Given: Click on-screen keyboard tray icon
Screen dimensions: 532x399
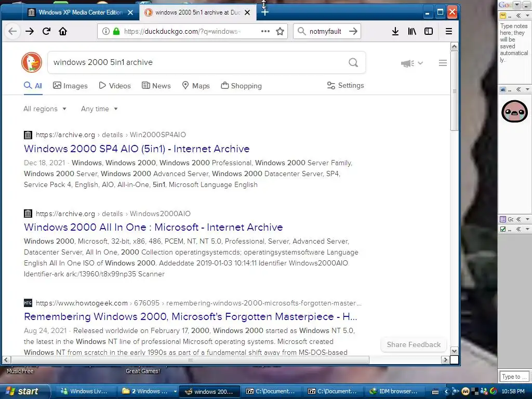Looking at the screenshot, I should (436, 392).
